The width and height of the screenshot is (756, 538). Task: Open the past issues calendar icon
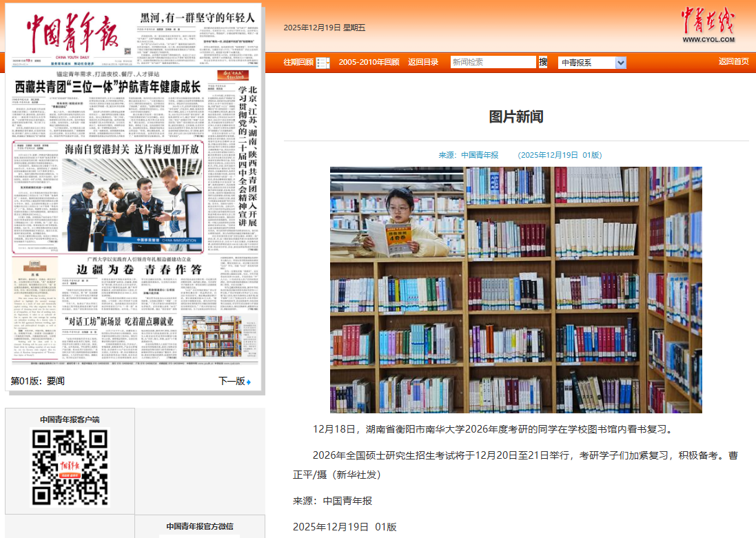pos(323,63)
